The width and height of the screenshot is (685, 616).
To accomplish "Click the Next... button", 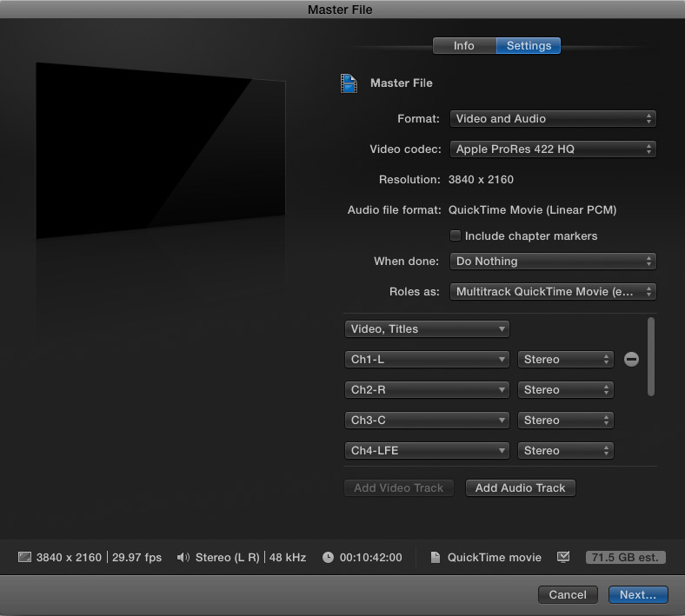I will 638,594.
